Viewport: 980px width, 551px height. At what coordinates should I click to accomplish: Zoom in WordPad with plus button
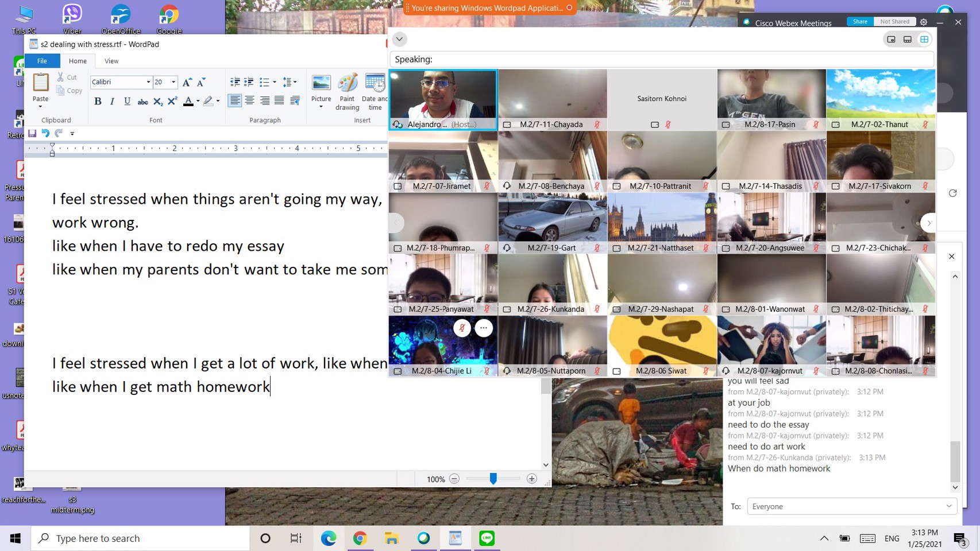(532, 479)
